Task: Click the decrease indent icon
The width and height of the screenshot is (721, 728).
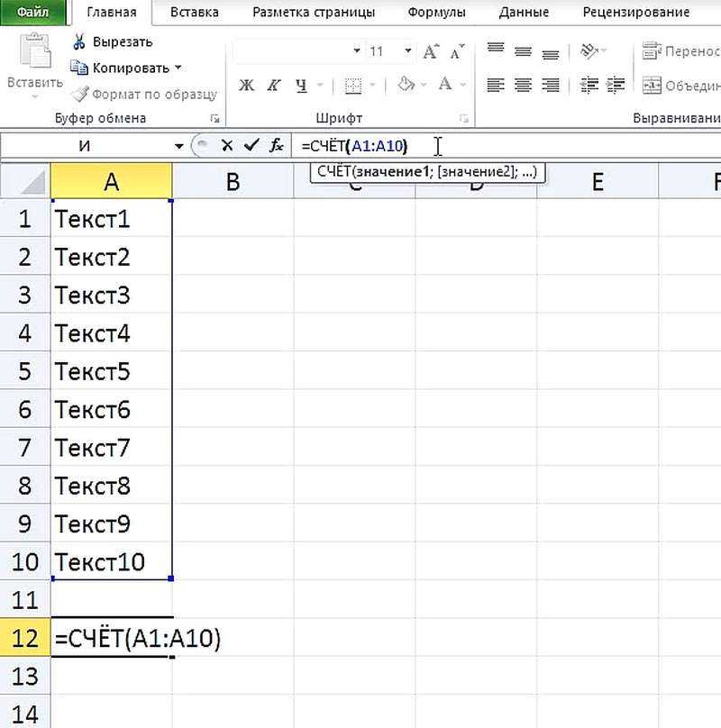Action: click(589, 85)
